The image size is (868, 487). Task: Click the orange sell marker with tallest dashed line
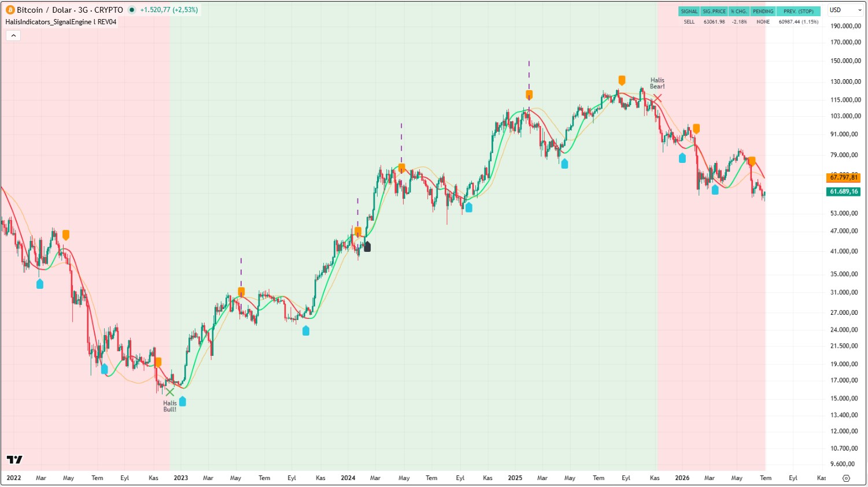pos(529,95)
